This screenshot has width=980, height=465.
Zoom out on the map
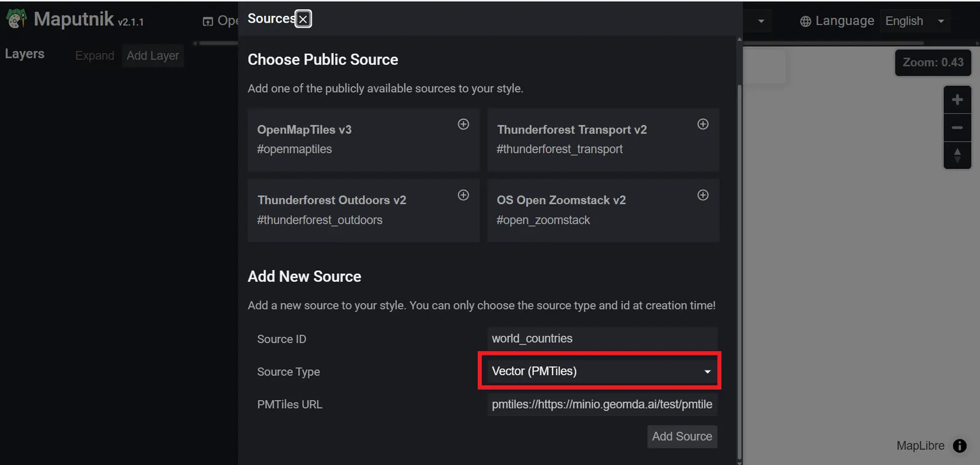957,127
